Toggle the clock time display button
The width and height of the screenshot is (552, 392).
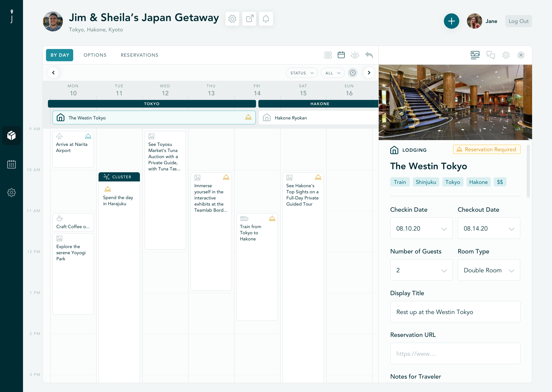click(353, 73)
